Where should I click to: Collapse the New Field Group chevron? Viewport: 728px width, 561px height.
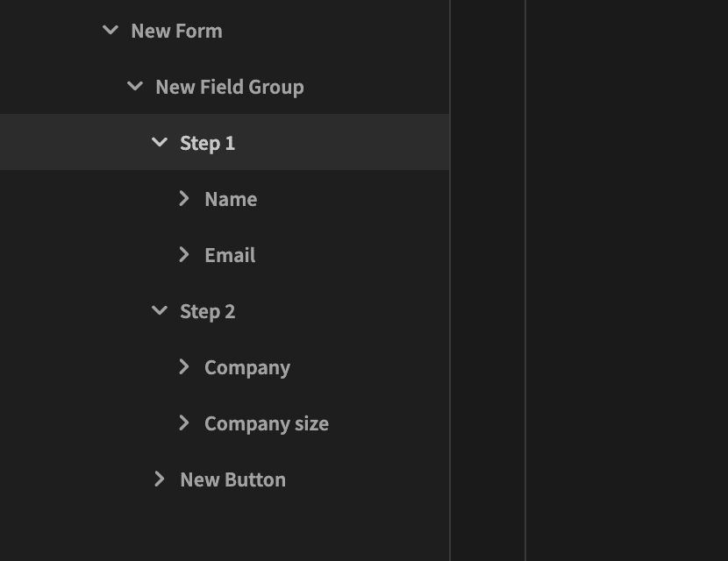135,86
